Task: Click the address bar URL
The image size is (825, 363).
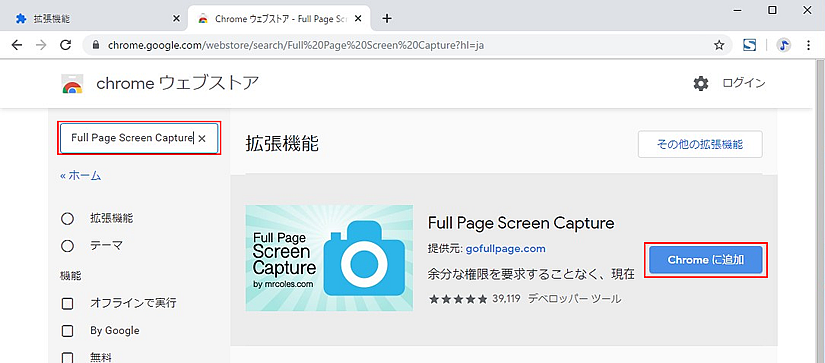Action: pos(296,45)
